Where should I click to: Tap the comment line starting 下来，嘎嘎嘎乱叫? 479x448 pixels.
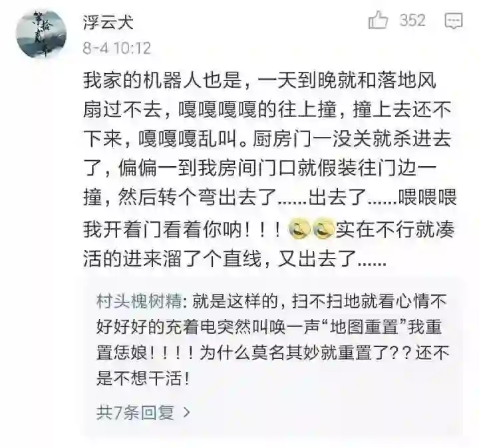click(267, 139)
